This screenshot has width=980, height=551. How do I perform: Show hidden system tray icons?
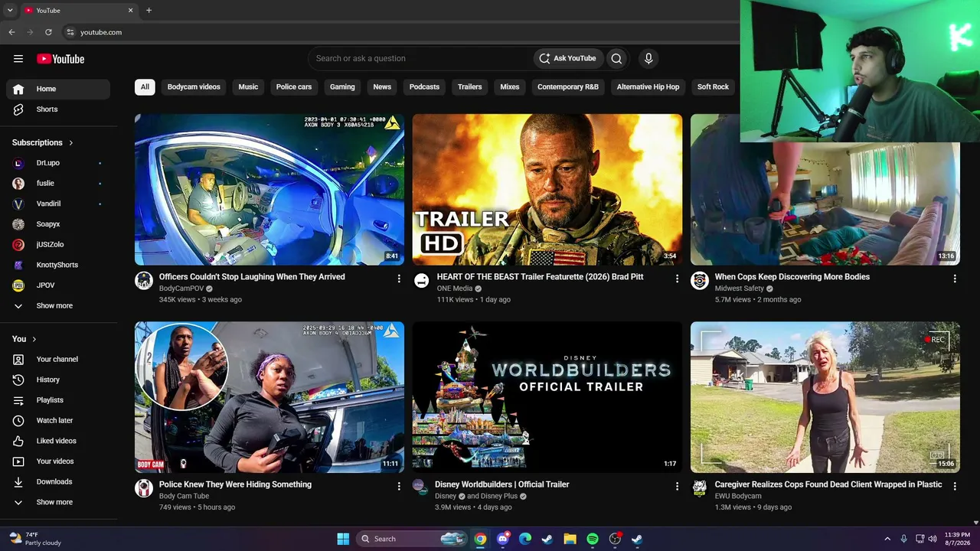pyautogui.click(x=887, y=539)
